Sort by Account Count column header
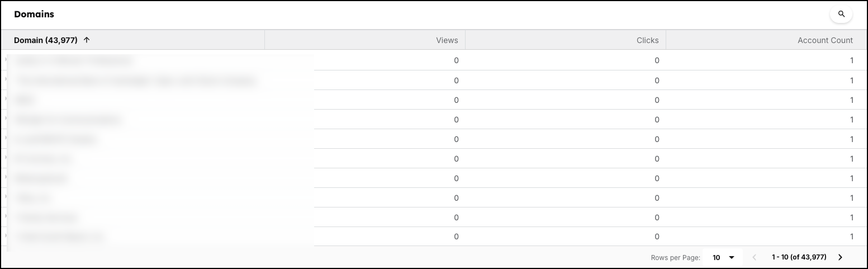The width and height of the screenshot is (868, 269). (x=825, y=40)
